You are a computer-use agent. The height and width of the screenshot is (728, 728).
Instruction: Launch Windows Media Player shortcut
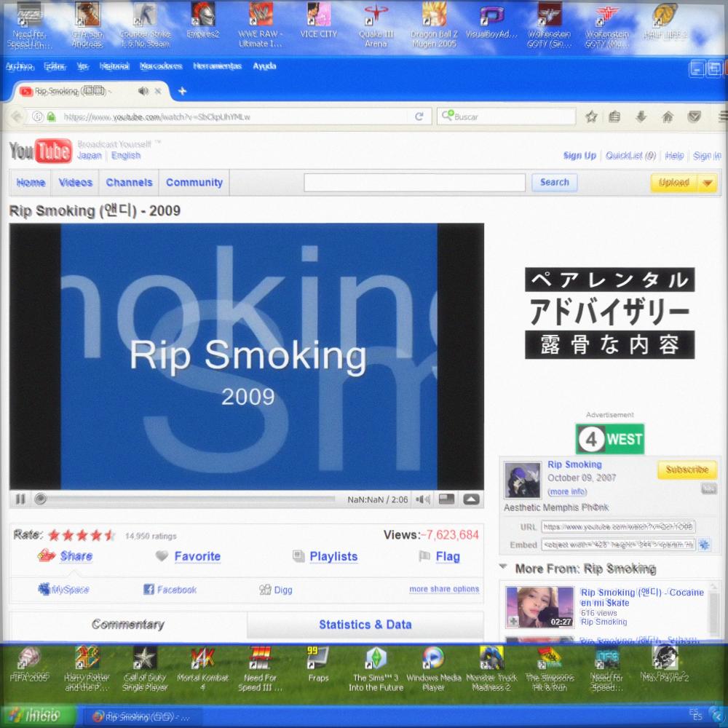click(434, 669)
